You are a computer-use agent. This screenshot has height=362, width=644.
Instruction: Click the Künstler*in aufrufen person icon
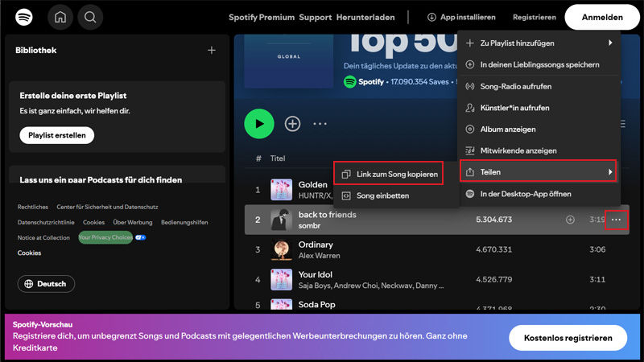tap(470, 108)
